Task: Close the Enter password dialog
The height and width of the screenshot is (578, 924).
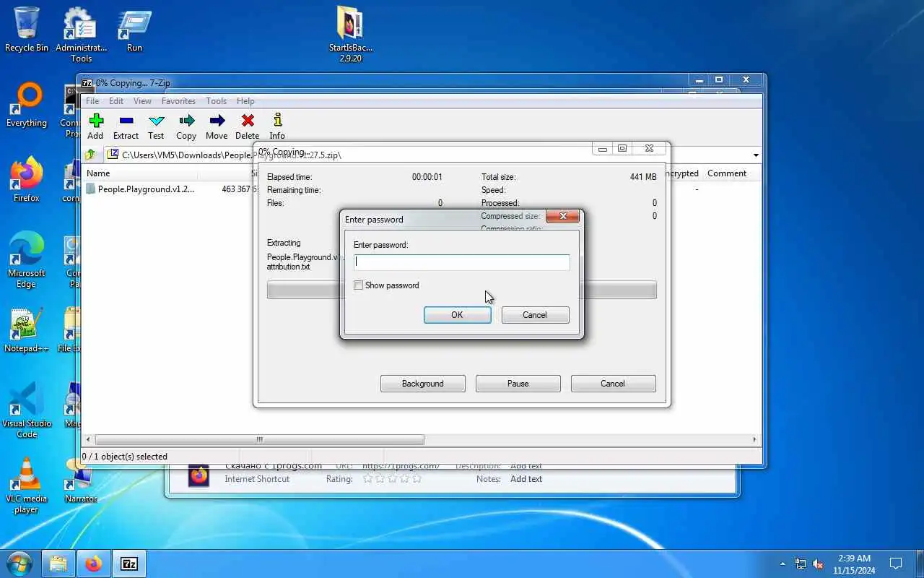Action: click(563, 216)
